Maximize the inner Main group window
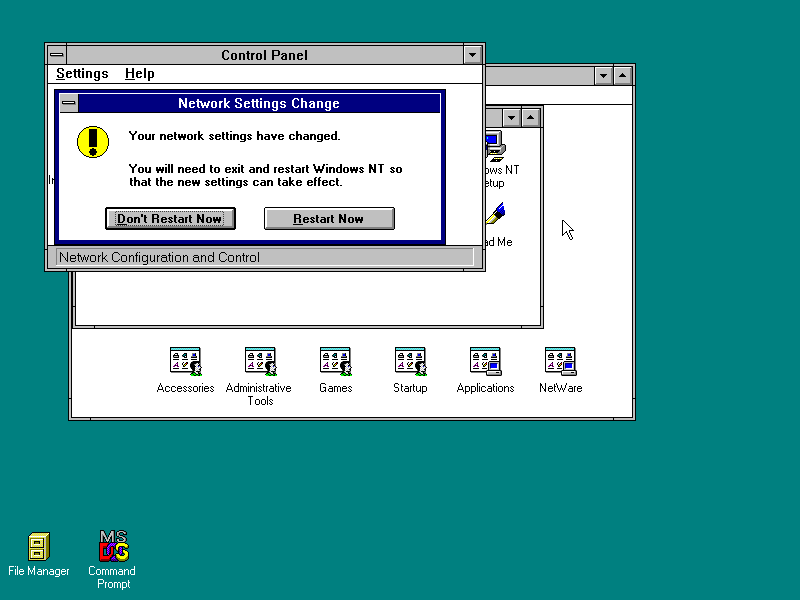The height and width of the screenshot is (600, 800). [531, 118]
